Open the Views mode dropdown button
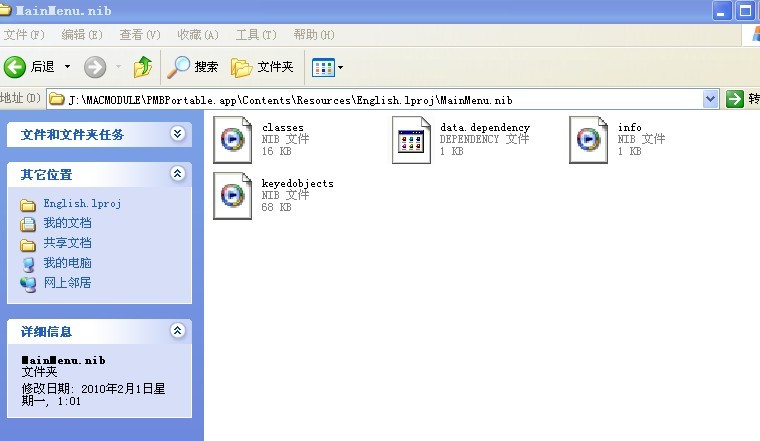This screenshot has height=441, width=760. coord(327,67)
